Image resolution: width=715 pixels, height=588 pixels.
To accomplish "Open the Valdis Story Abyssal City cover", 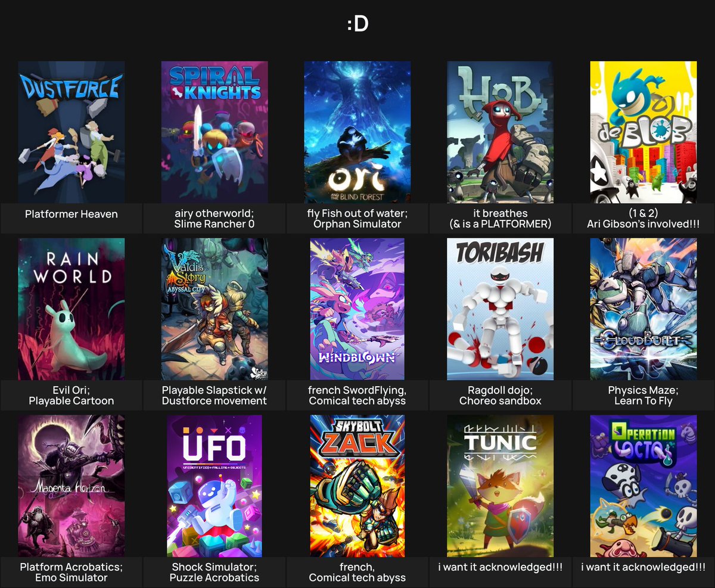I will click(x=214, y=309).
